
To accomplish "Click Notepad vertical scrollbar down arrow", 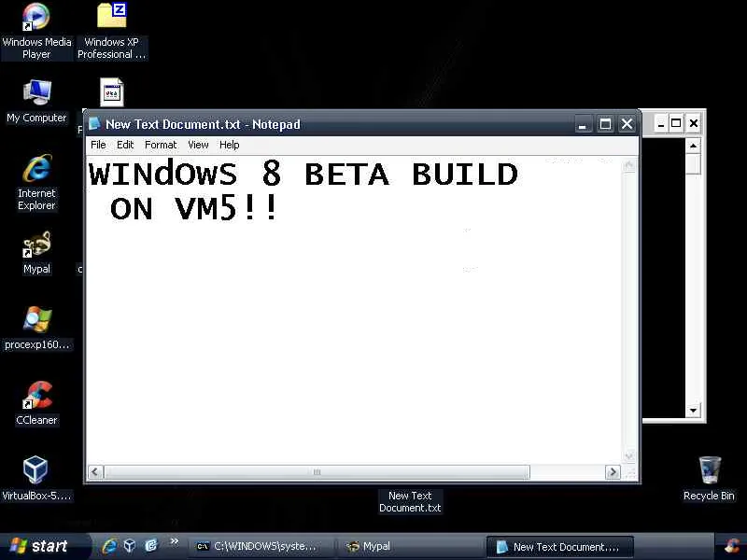I will pyautogui.click(x=629, y=455).
